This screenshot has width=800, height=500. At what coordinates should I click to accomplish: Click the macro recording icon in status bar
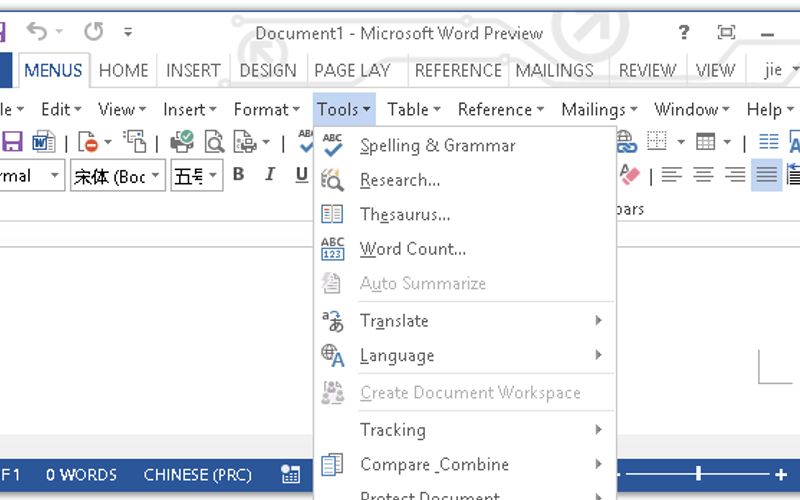coord(291,474)
